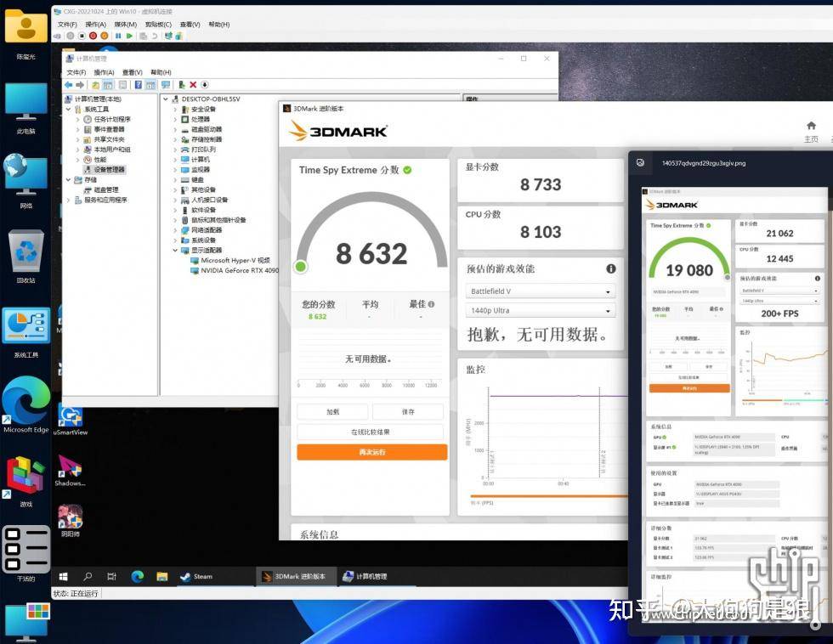Click the red Shut Down button in VM toolbar
833x644 pixels.
coord(93,36)
